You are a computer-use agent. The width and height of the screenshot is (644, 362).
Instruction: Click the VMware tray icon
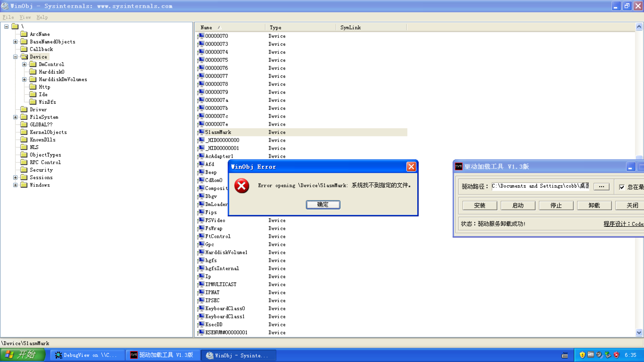[591, 355]
